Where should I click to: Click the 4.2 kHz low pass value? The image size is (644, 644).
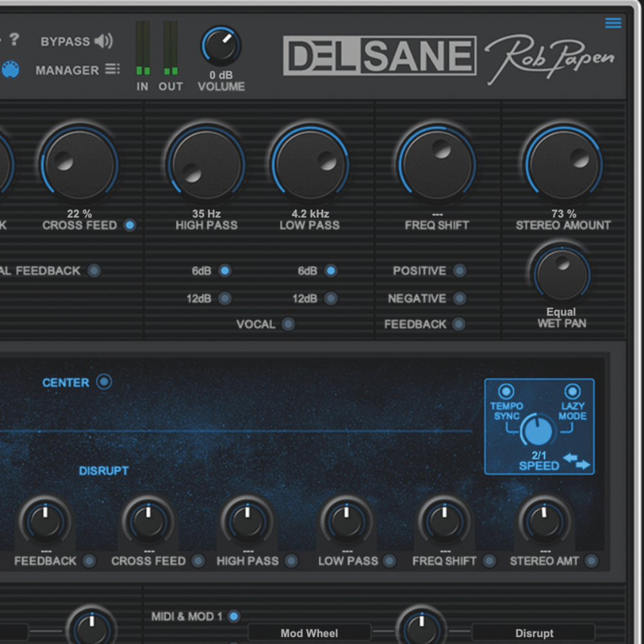(x=310, y=214)
